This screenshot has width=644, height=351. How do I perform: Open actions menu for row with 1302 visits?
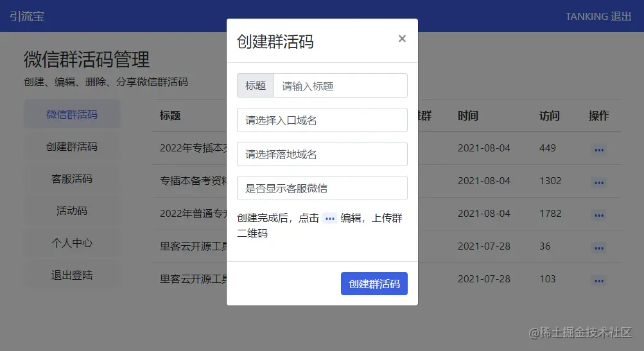click(599, 182)
